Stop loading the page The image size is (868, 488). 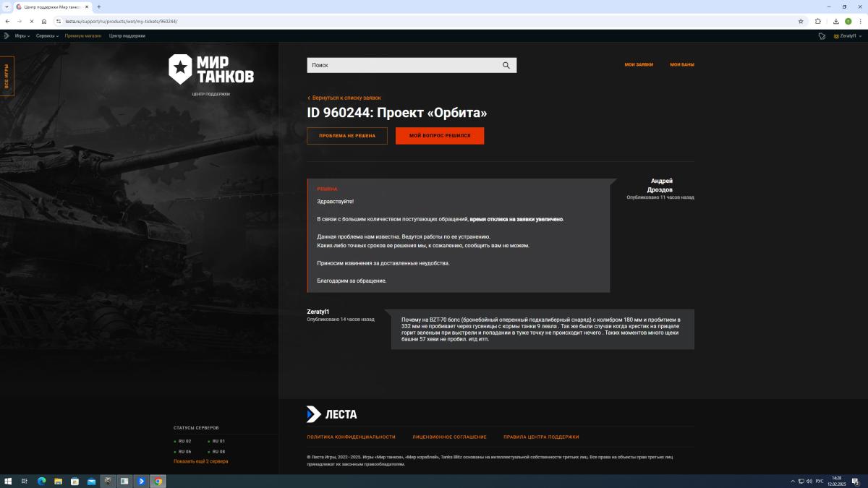(31, 21)
